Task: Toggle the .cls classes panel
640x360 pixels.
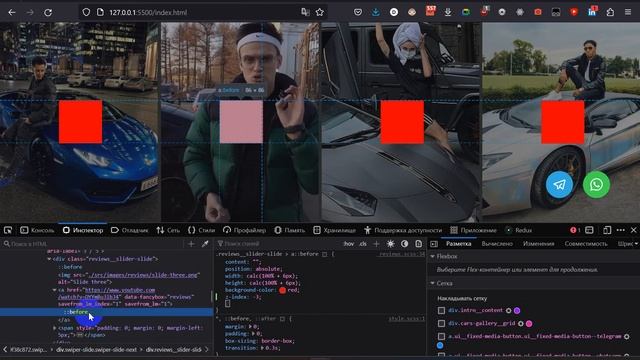Action: pos(363,244)
